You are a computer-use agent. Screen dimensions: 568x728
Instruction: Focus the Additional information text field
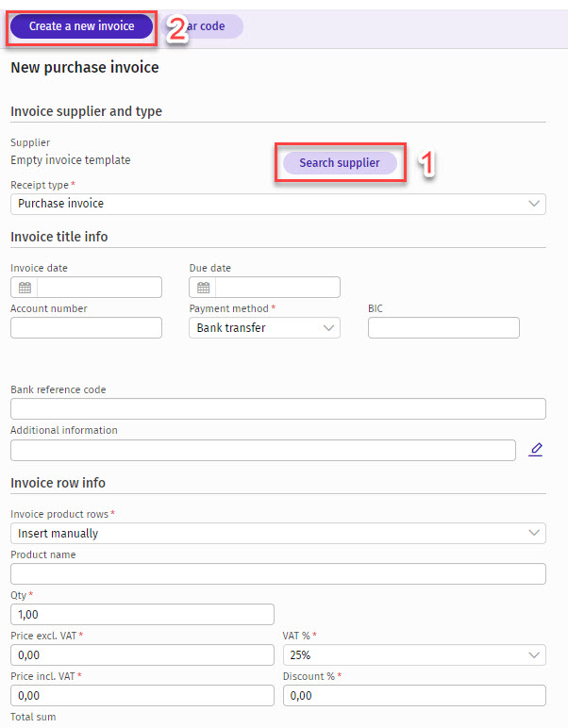click(x=263, y=450)
